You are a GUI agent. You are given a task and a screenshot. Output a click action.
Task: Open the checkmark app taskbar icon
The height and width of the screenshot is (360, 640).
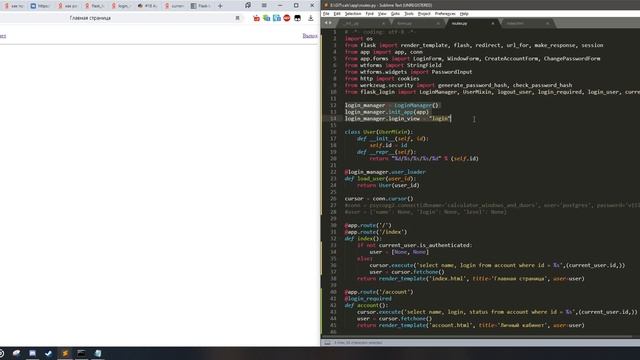coord(49,353)
